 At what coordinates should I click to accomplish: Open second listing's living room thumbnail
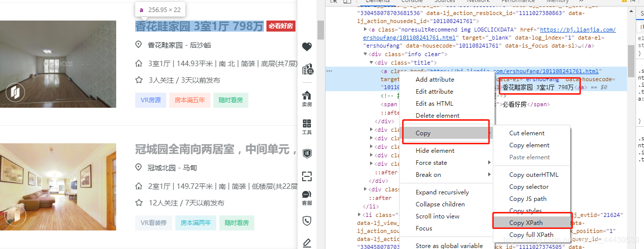[x=58, y=187]
